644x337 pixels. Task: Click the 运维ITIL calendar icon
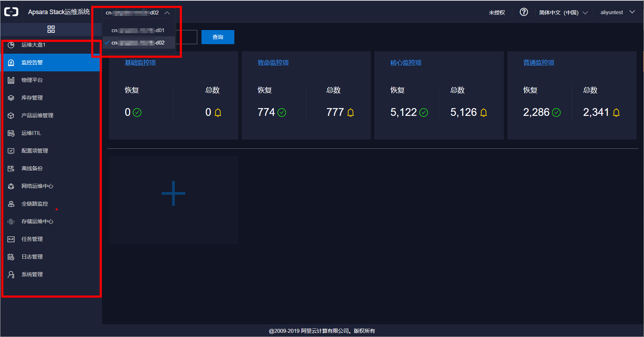click(11, 133)
